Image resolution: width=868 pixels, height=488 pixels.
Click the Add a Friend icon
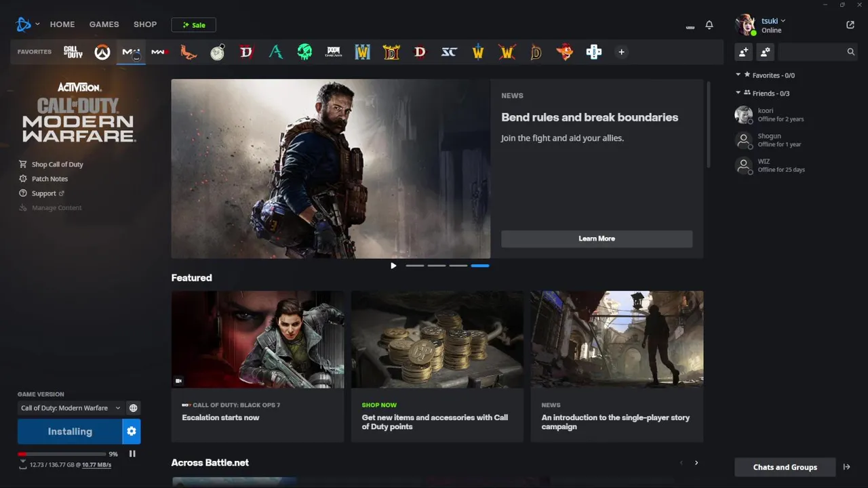[744, 52]
